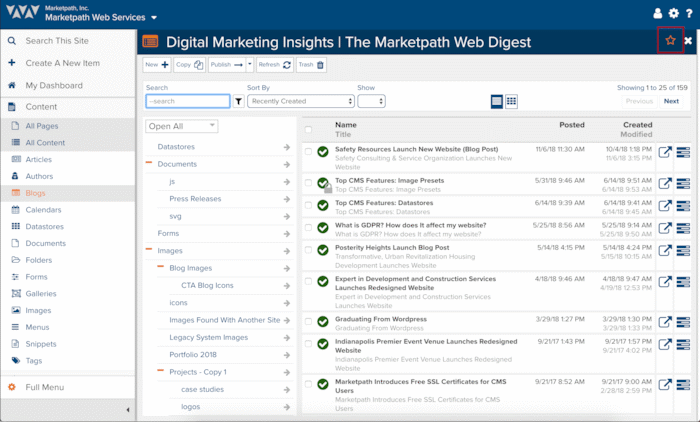This screenshot has width=700, height=422.
Task: Click the New button
Action: [x=157, y=65]
